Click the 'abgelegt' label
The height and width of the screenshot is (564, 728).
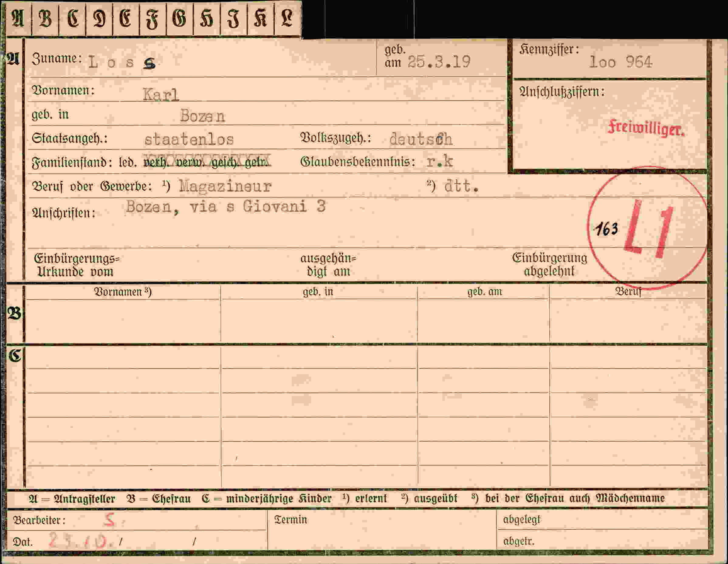point(522,520)
